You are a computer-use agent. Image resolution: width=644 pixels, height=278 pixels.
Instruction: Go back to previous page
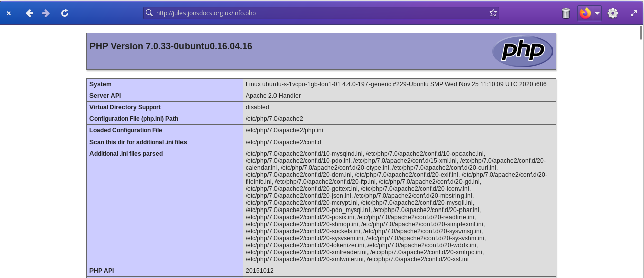[29, 13]
